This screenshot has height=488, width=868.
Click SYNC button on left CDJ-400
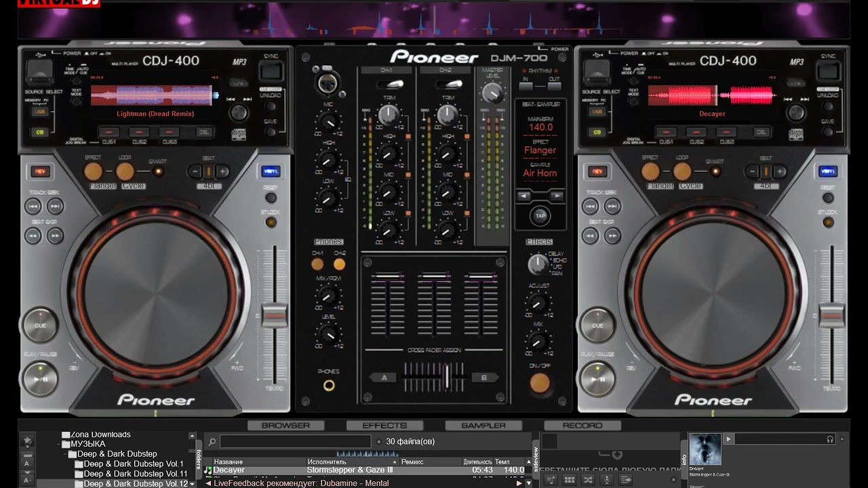pyautogui.click(x=271, y=71)
